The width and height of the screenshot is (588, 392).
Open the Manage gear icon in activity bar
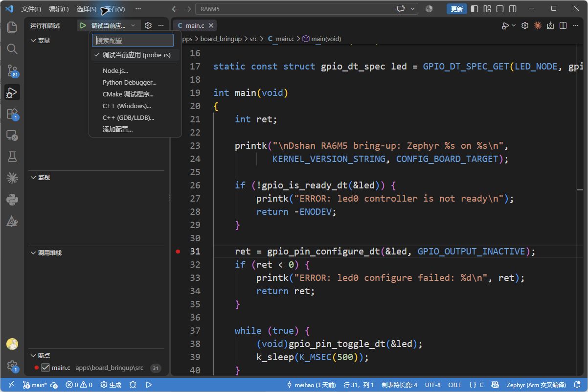click(12, 366)
